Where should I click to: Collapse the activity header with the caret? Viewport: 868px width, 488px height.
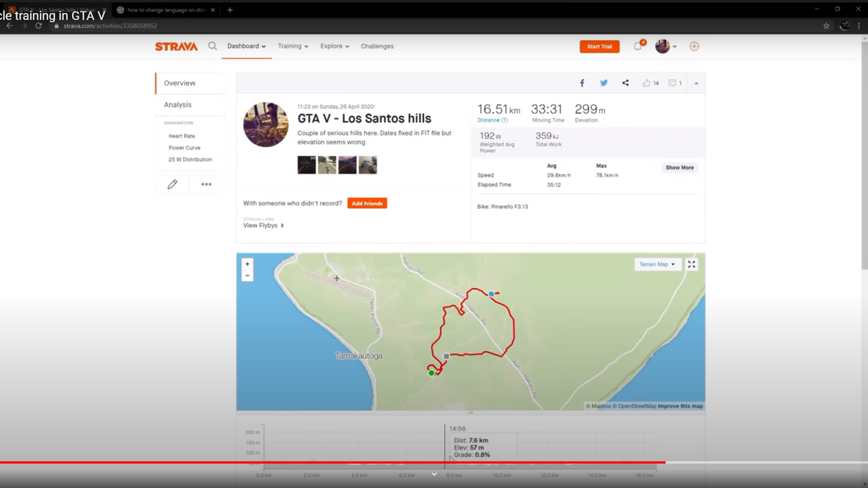click(696, 83)
